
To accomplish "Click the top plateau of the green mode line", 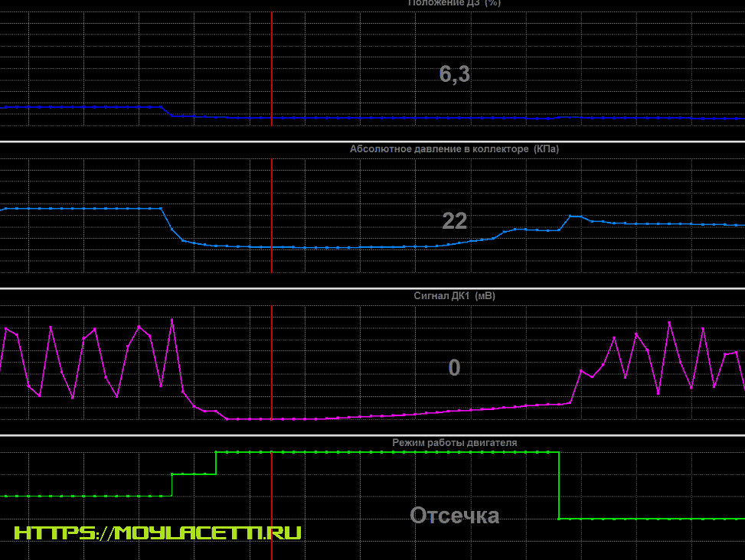I will pos(383,452).
